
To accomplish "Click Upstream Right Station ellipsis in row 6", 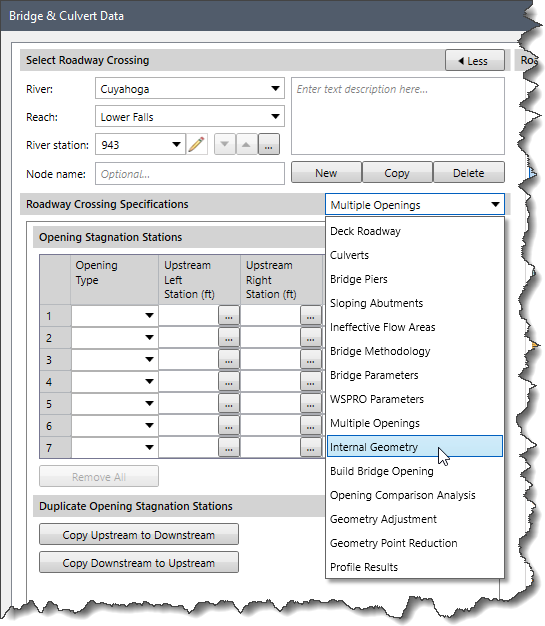I will [x=311, y=426].
